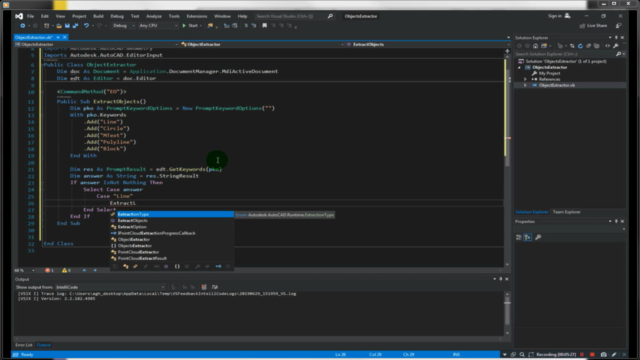Switch to the Team Explorer tab

566,212
